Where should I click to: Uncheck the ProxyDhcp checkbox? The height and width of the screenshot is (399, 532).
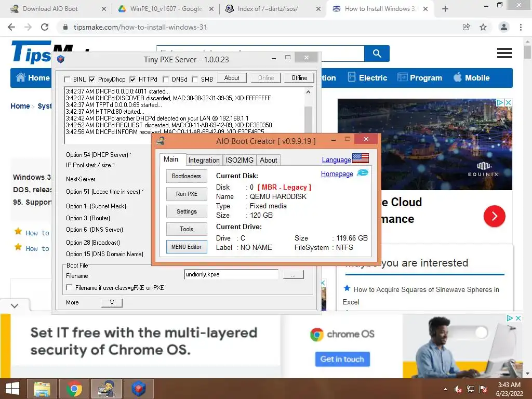pos(92,79)
